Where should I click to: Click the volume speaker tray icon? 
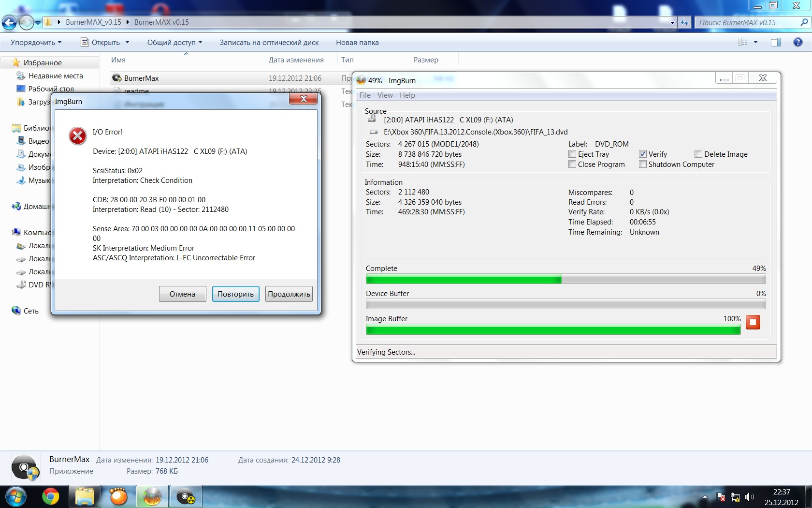click(750, 497)
